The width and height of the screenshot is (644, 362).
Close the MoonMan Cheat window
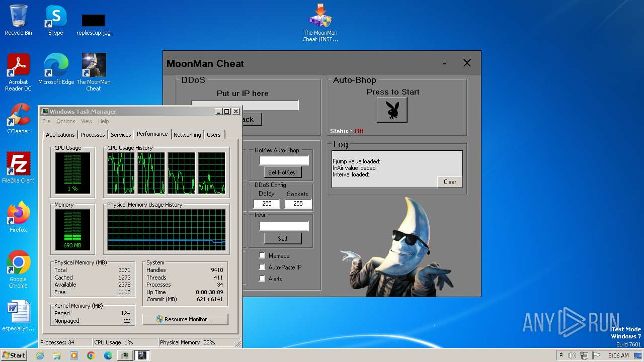(467, 63)
